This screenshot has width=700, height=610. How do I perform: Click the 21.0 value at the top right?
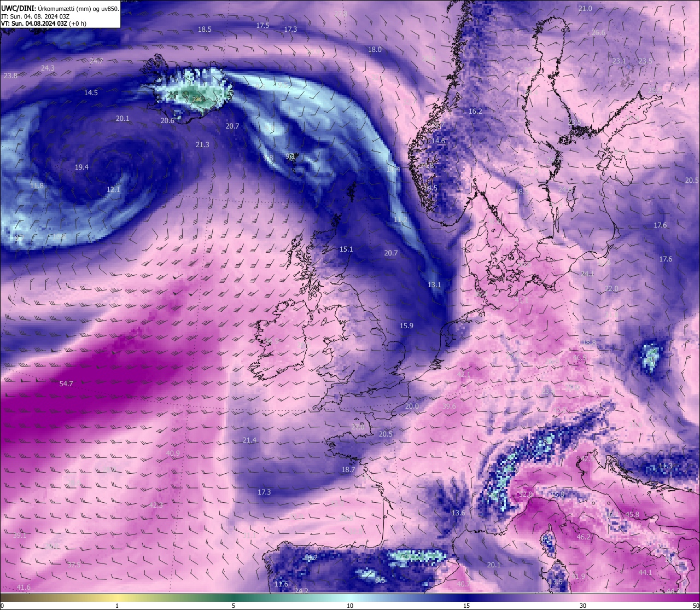[x=585, y=9]
